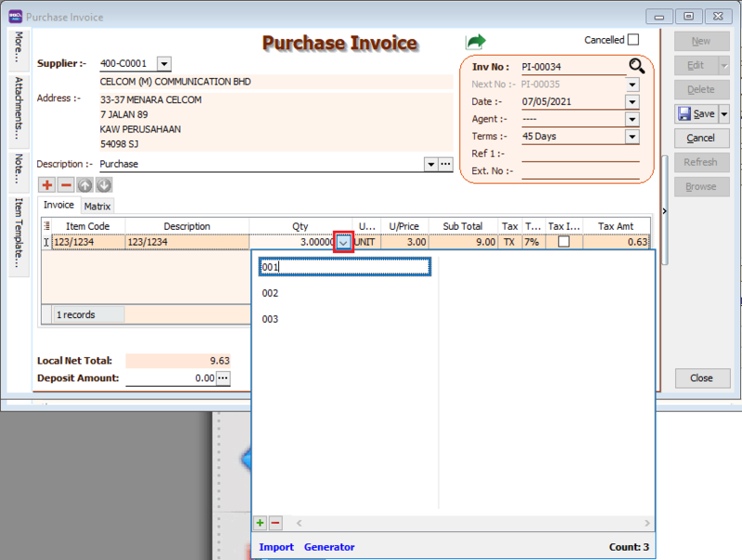Delete an entry with the red minus in the popup
Screen dimensions: 742x560
tap(275, 523)
